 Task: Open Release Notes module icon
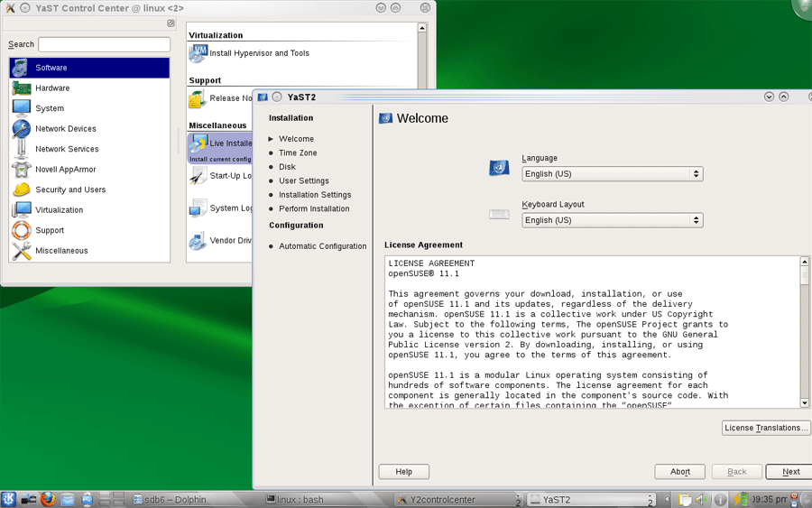198,99
